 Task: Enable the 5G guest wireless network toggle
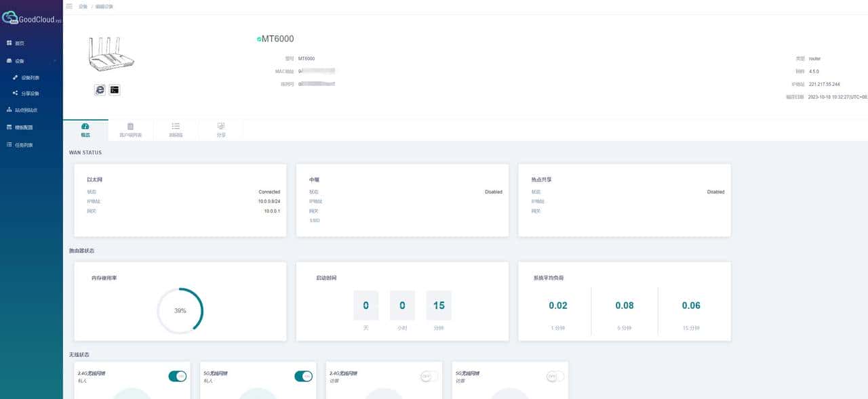(x=555, y=376)
